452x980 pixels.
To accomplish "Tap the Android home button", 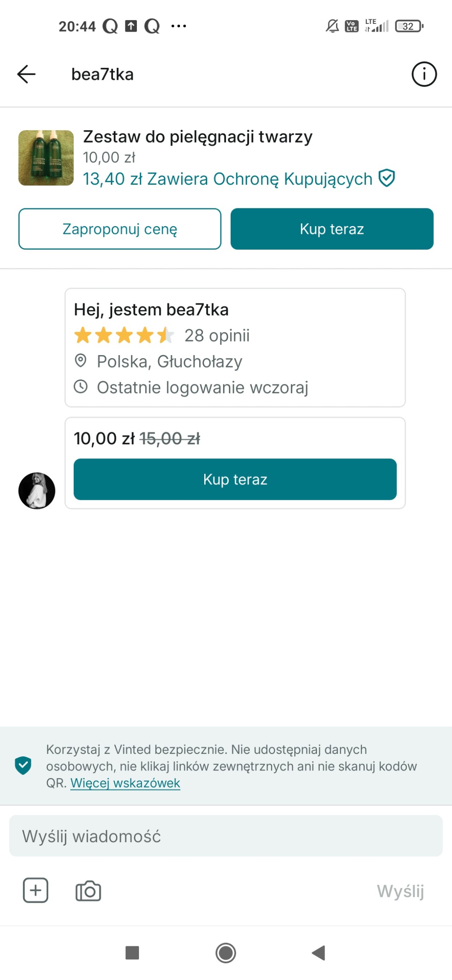I will [x=226, y=953].
